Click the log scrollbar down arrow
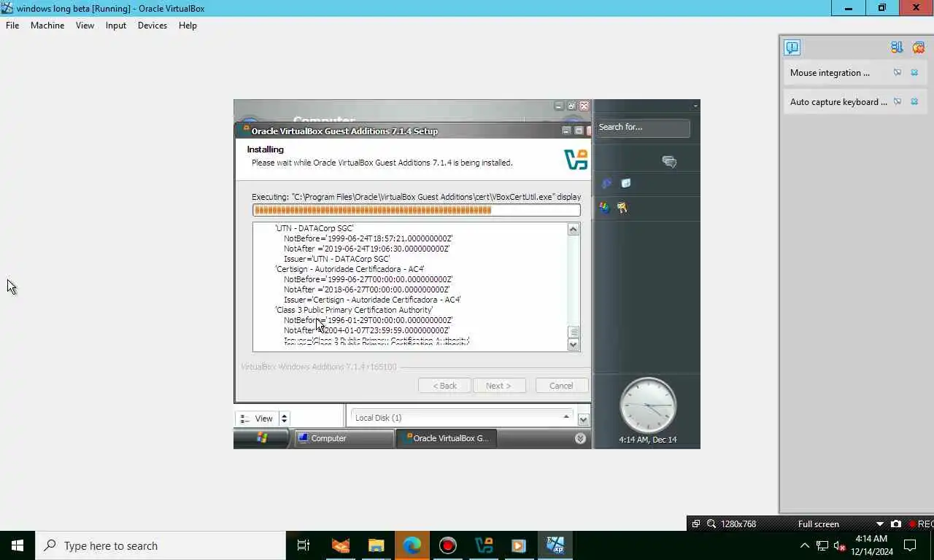934x560 pixels. click(x=574, y=345)
